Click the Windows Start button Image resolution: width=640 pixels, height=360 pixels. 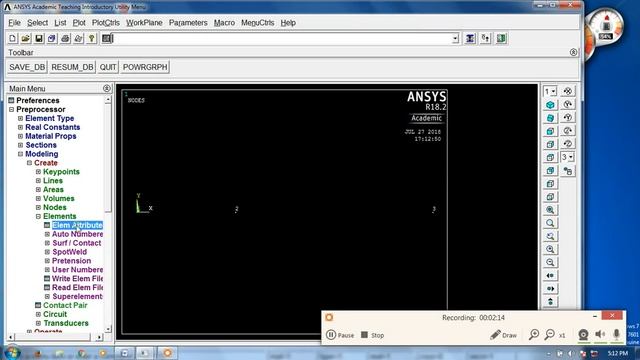click(12, 353)
